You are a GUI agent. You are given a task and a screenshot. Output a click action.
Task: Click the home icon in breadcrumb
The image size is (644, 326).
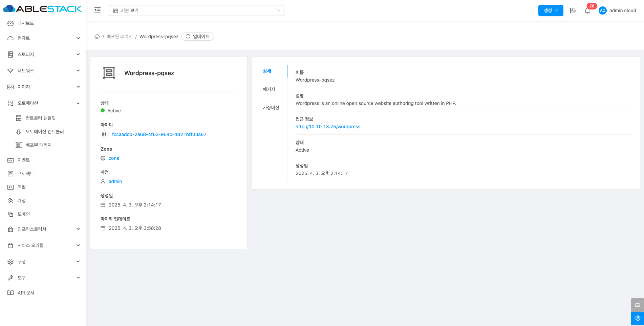click(x=97, y=37)
